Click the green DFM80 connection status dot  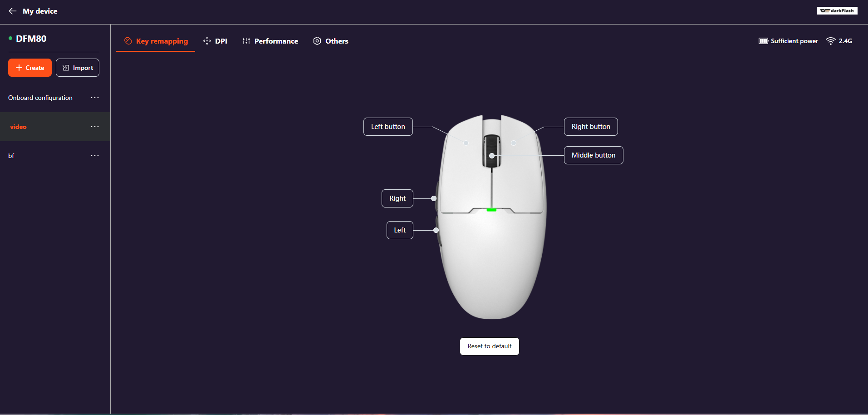pyautogui.click(x=10, y=39)
